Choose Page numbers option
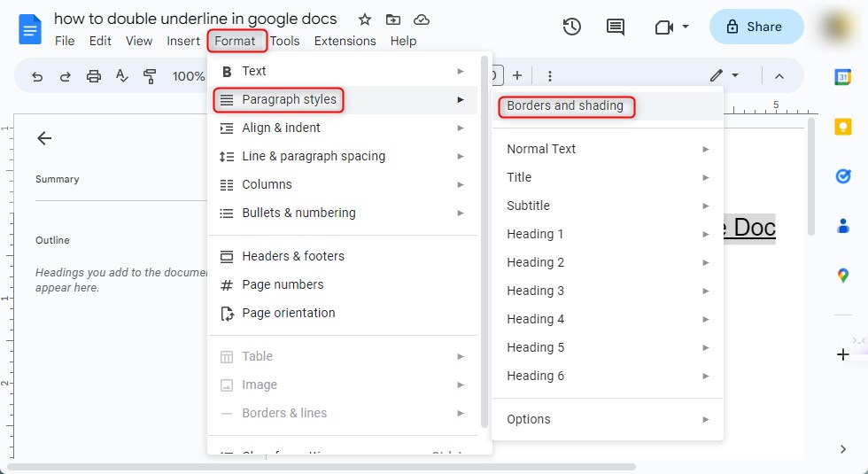The height and width of the screenshot is (474, 868). click(343, 284)
